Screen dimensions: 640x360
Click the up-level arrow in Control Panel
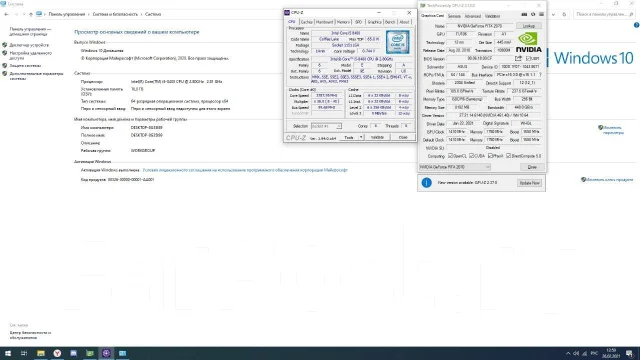pos(31,14)
